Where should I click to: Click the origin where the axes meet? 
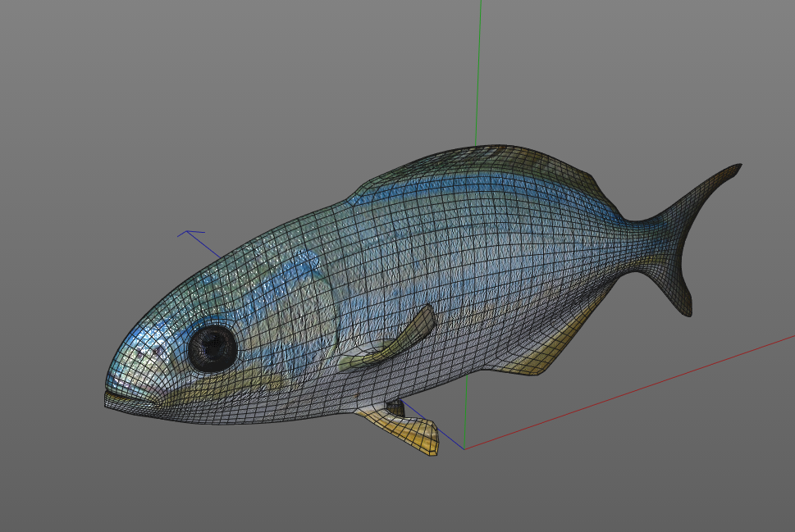click(x=464, y=448)
